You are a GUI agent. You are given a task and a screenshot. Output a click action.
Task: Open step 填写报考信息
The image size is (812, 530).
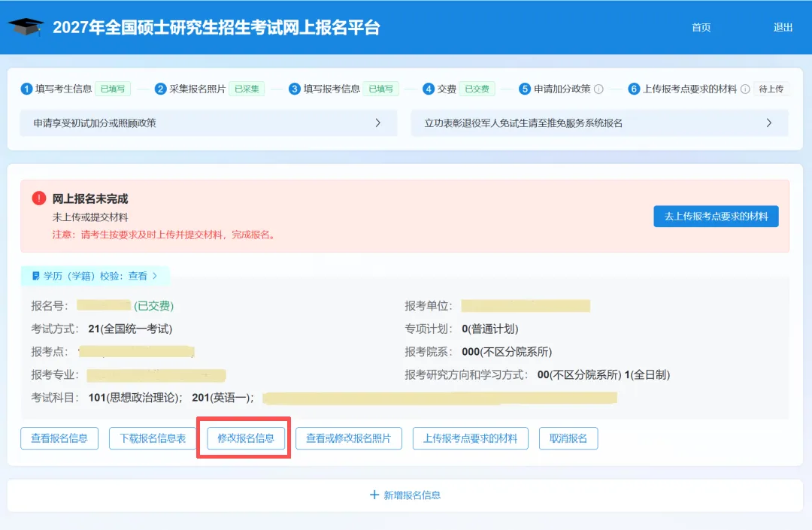tap(332, 89)
